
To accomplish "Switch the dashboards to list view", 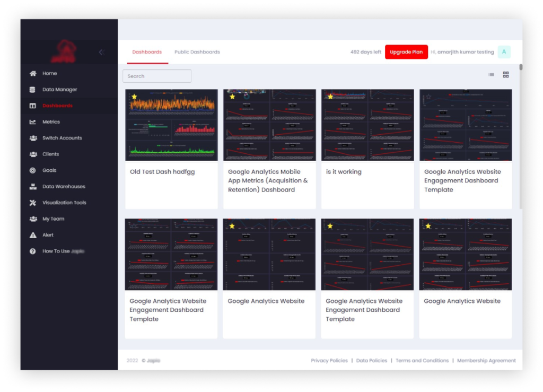I will (x=491, y=75).
